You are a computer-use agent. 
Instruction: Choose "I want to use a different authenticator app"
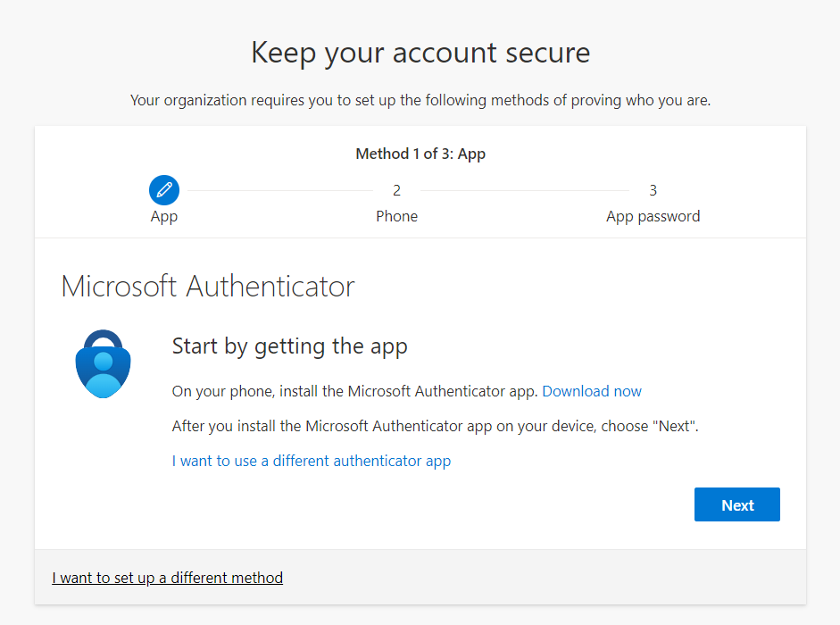point(312,461)
